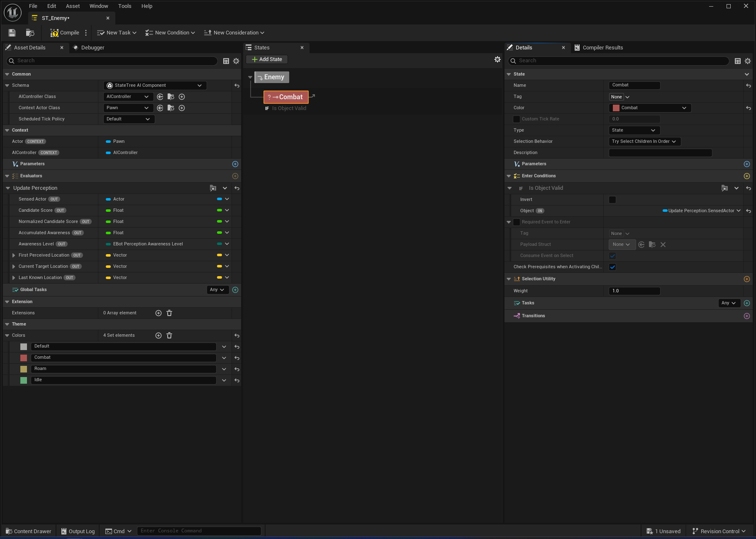The width and height of the screenshot is (756, 539).
Task: Uncheck Check Prerequisites when Activating Children
Action: [x=612, y=267]
